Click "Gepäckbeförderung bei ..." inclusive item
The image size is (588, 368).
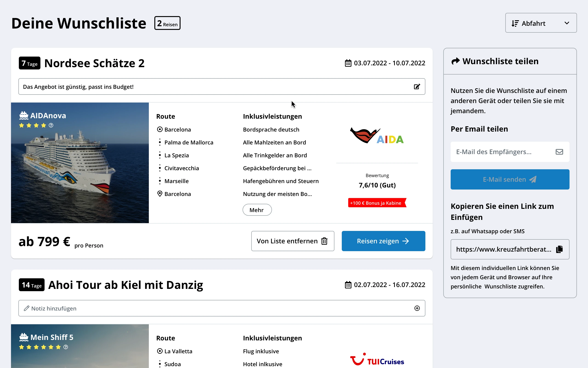[277, 168]
